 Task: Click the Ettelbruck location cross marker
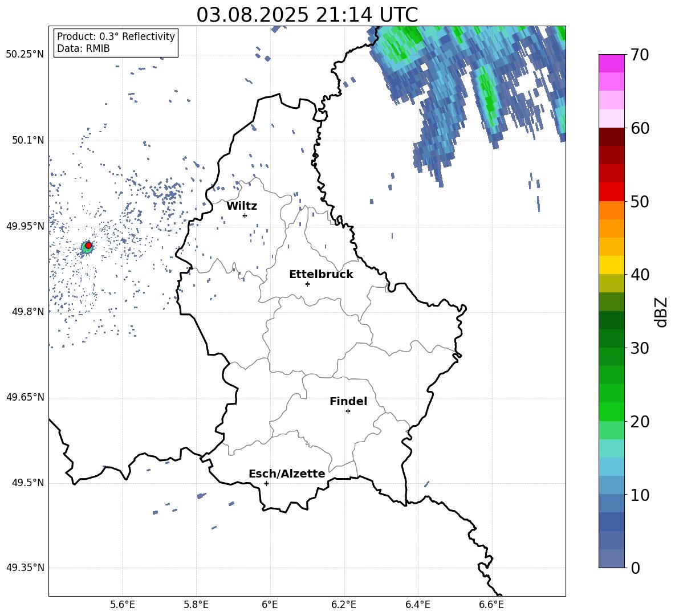click(x=307, y=284)
